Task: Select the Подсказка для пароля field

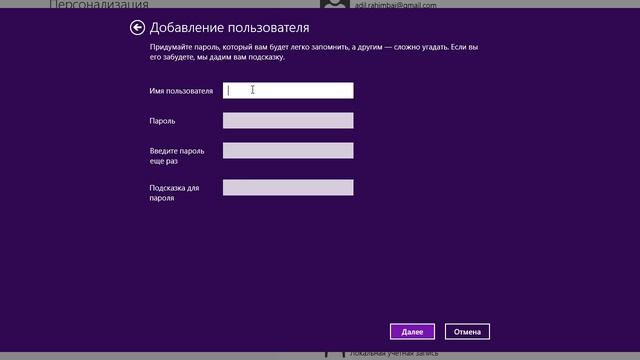Action: click(x=288, y=187)
